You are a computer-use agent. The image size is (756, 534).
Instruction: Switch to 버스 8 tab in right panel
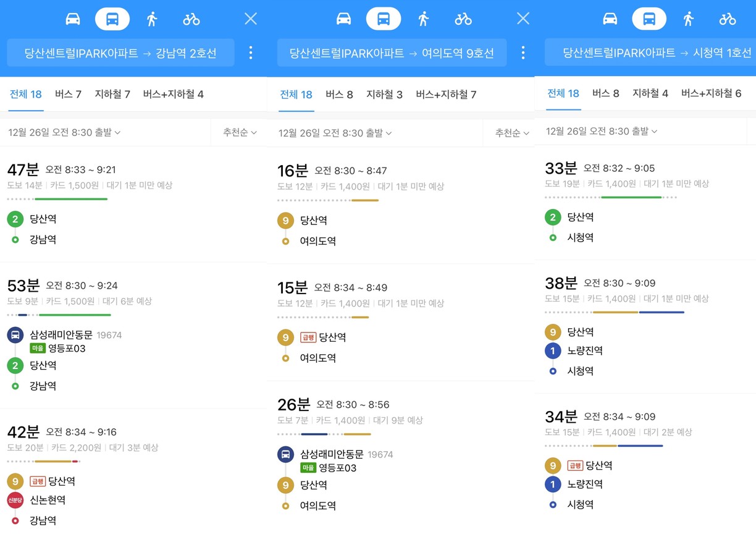click(x=605, y=93)
